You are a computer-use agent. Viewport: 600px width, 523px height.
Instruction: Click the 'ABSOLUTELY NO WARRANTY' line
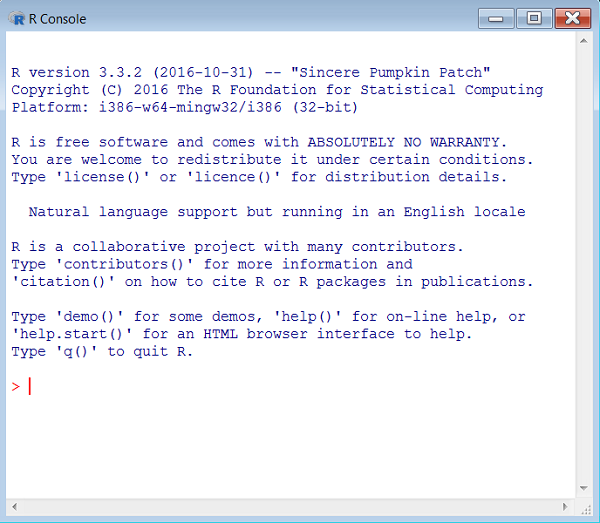pyautogui.click(x=259, y=142)
